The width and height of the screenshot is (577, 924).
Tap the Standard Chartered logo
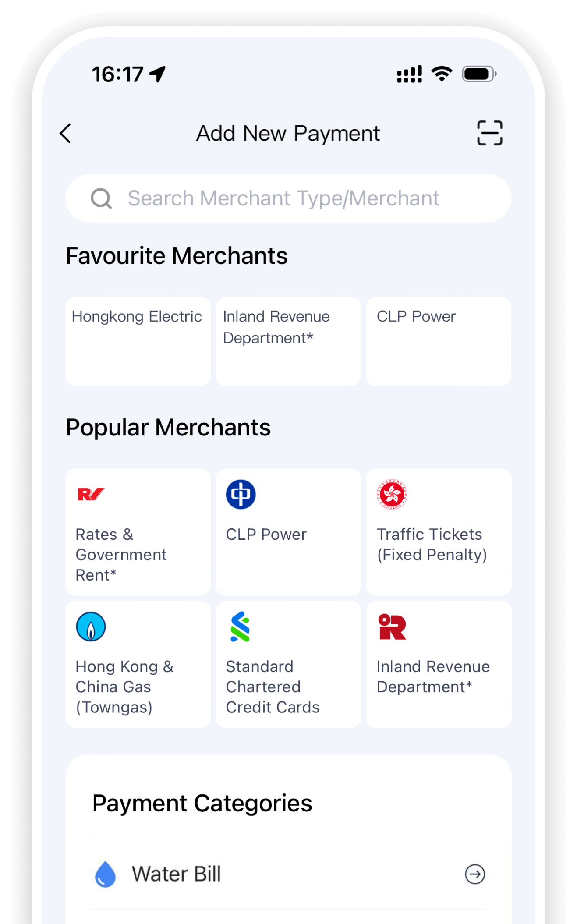coord(240,627)
